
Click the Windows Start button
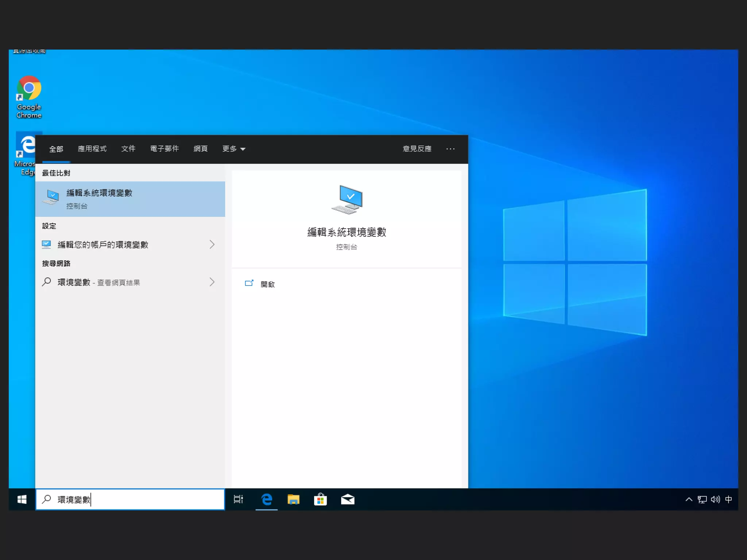(22, 499)
